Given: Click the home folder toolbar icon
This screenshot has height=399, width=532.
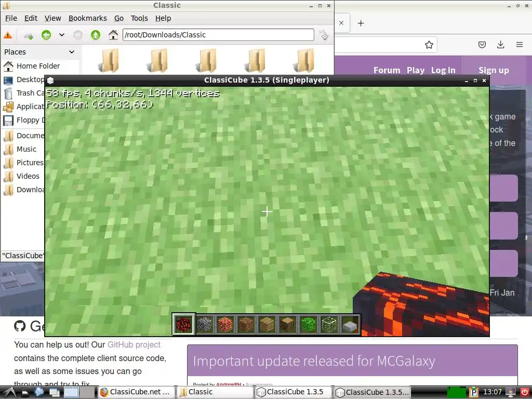Looking at the screenshot, I should click(x=113, y=35).
